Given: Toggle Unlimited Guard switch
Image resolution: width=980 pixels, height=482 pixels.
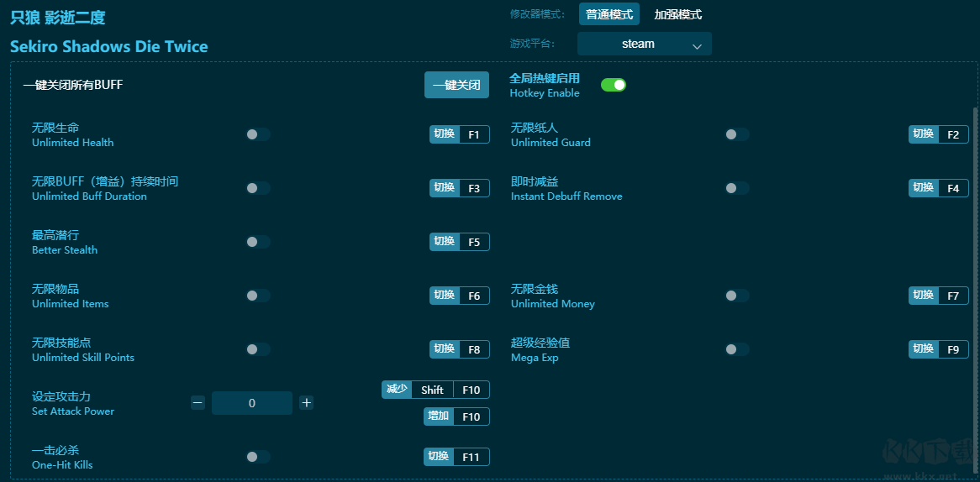Looking at the screenshot, I should pos(737,134).
